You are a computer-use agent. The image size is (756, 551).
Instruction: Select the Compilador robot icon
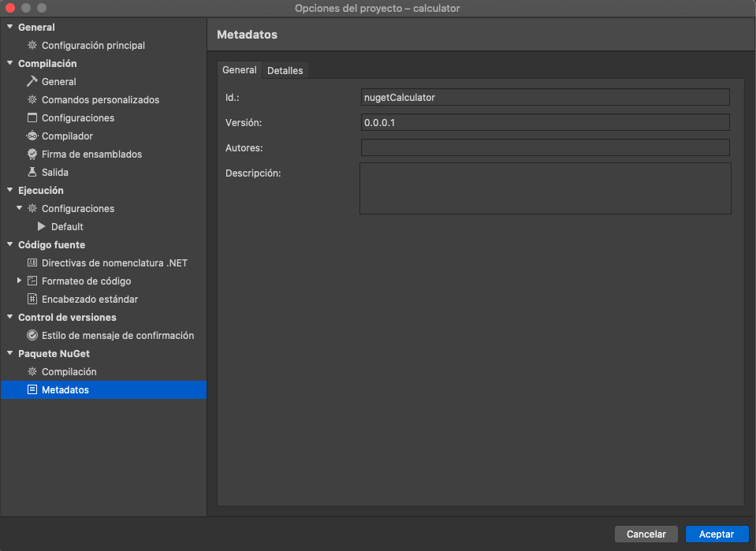pos(32,136)
